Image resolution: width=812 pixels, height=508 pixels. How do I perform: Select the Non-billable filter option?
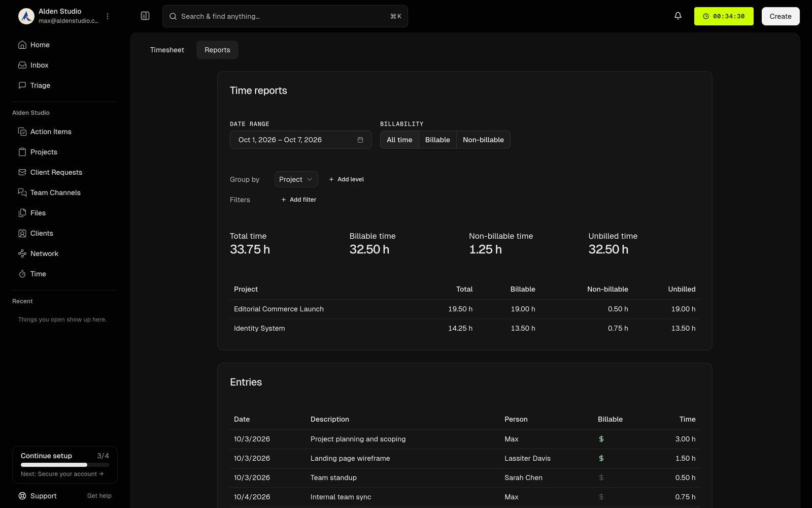point(483,140)
